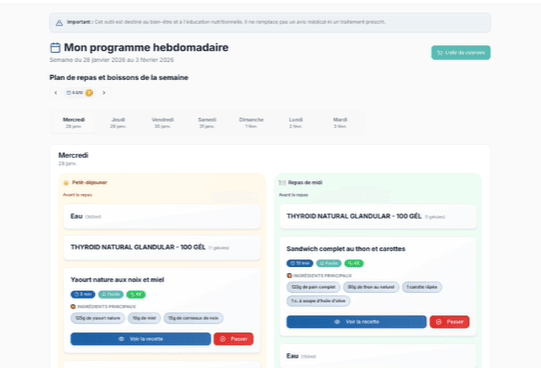The width and height of the screenshot is (541, 368).
Task: Select the Mercredi 28 janv. tab
Action: click(x=73, y=123)
